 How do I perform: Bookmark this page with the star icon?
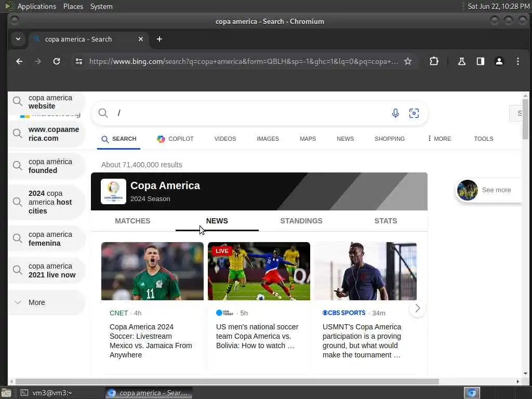[x=408, y=61]
